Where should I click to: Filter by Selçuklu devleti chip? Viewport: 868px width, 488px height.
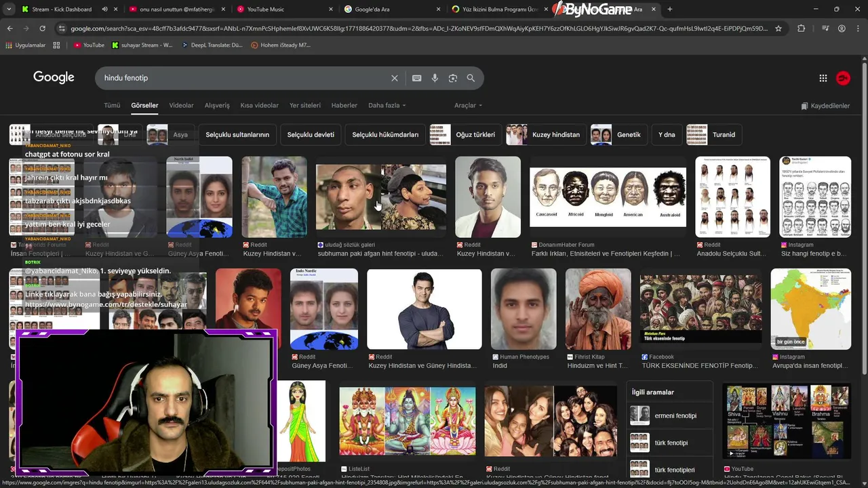[311, 134]
